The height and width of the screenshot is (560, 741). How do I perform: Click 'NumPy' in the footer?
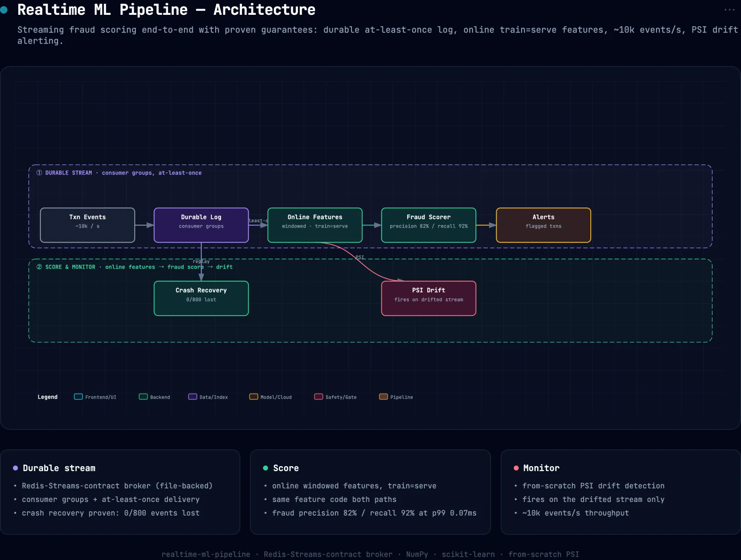417,554
